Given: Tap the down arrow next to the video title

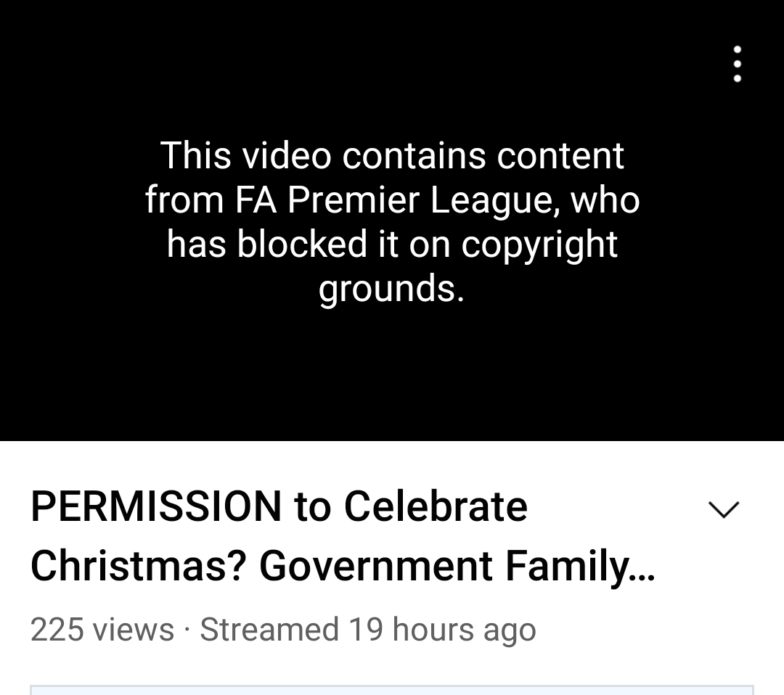Looking at the screenshot, I should coord(724,509).
